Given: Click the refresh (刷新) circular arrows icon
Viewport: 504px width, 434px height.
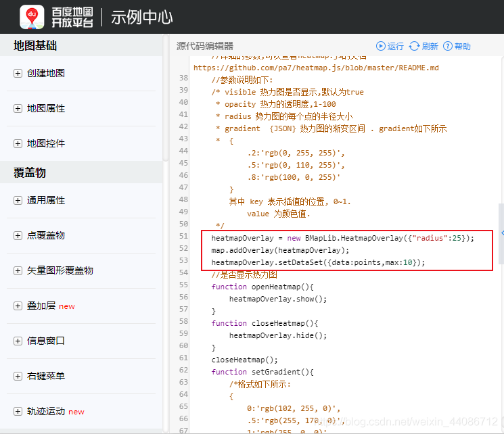Looking at the screenshot, I should (x=414, y=46).
